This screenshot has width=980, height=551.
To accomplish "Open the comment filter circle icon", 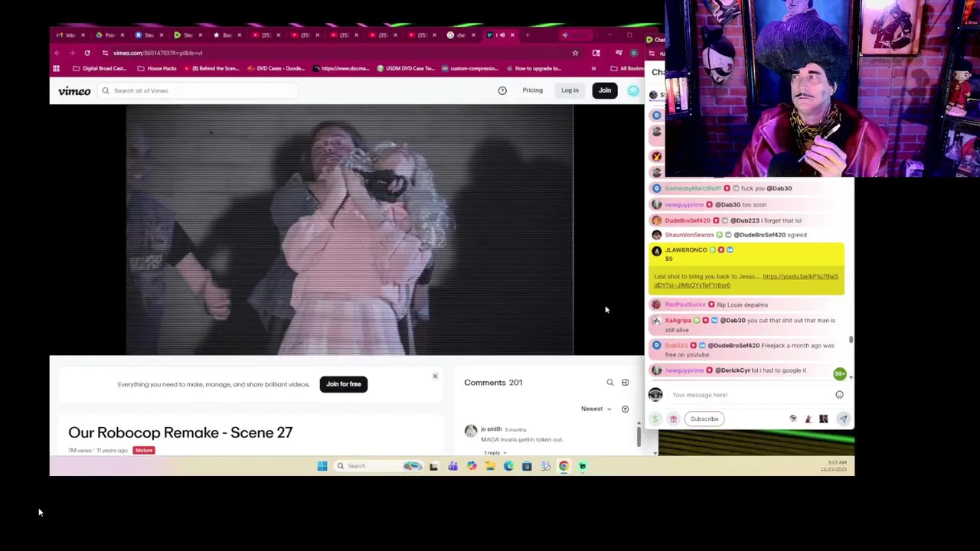I will 625,409.
